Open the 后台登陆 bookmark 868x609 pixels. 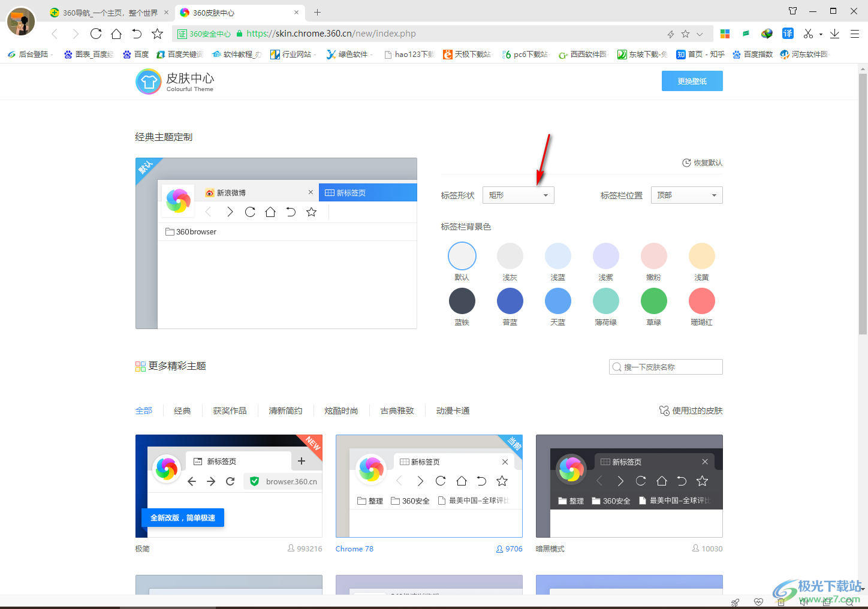[30, 54]
